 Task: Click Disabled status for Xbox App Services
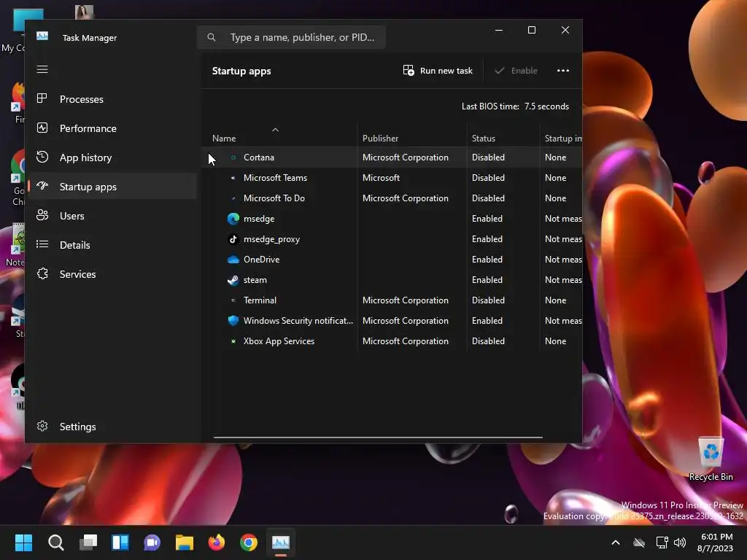pos(488,341)
